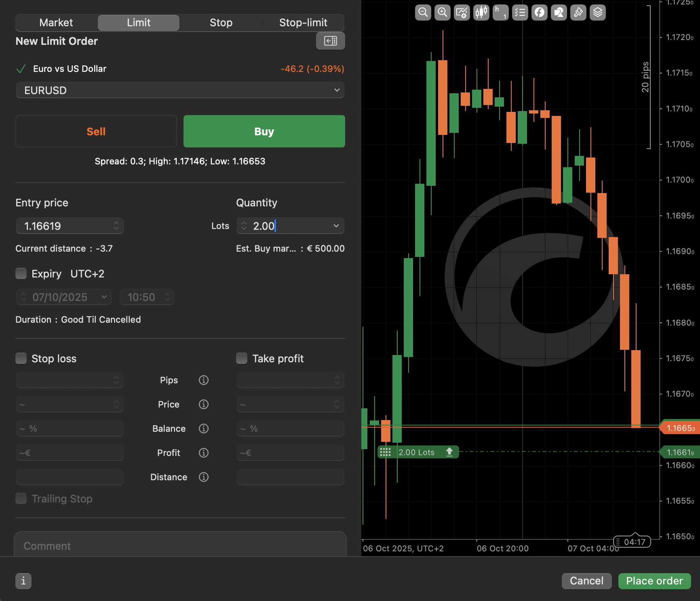Click the Place order button
This screenshot has height=601, width=700.
tap(654, 581)
